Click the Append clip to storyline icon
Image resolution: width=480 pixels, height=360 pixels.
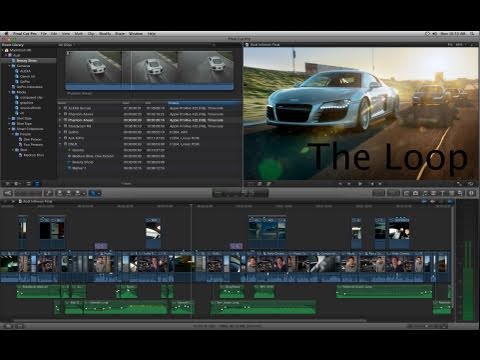click(x=77, y=193)
